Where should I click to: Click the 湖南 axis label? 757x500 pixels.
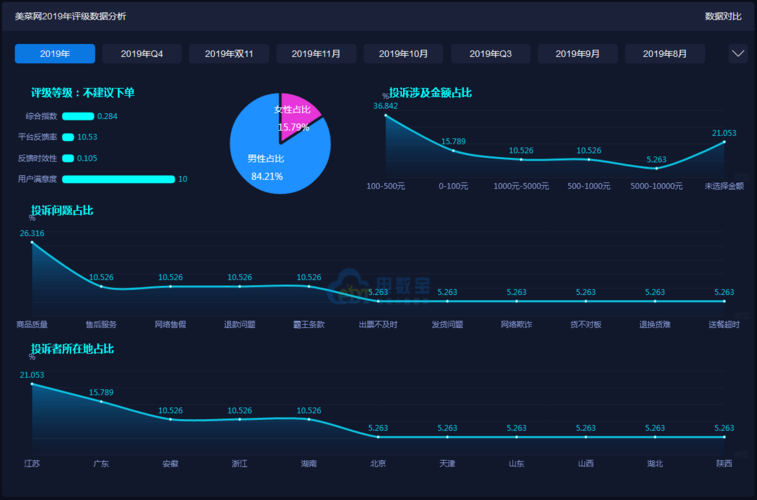tap(309, 464)
